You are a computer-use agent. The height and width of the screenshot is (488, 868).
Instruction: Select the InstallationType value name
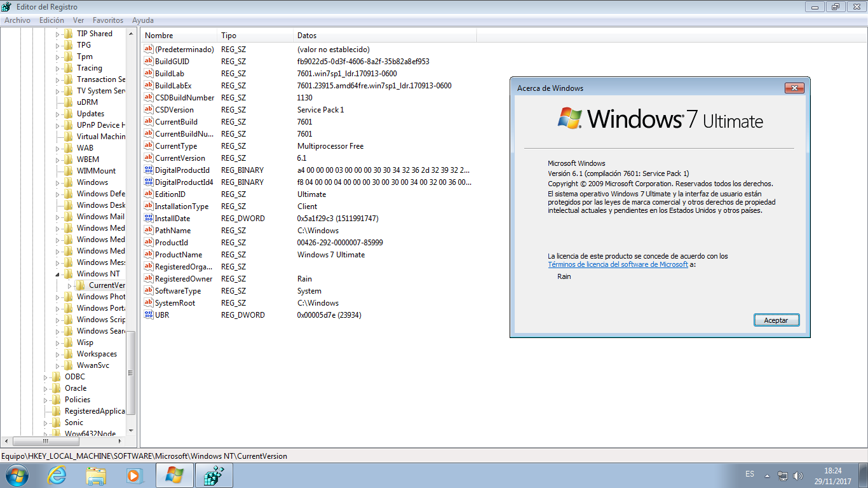click(x=182, y=207)
